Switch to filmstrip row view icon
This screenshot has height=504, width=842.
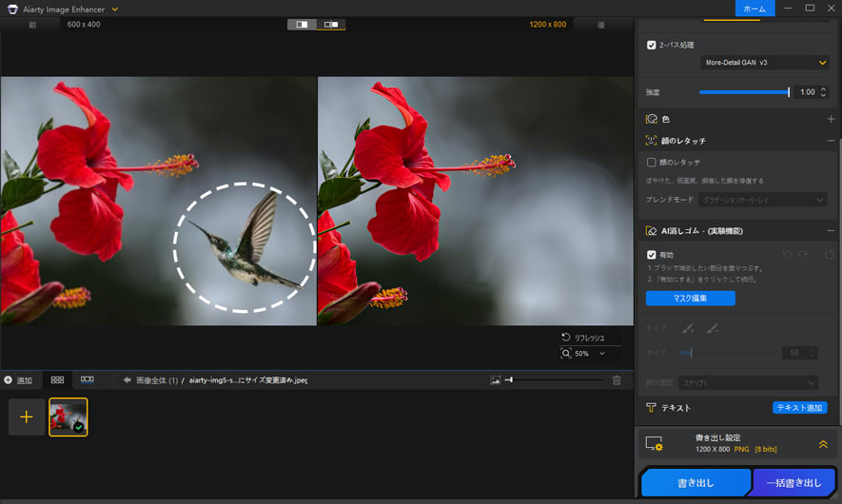click(x=88, y=378)
